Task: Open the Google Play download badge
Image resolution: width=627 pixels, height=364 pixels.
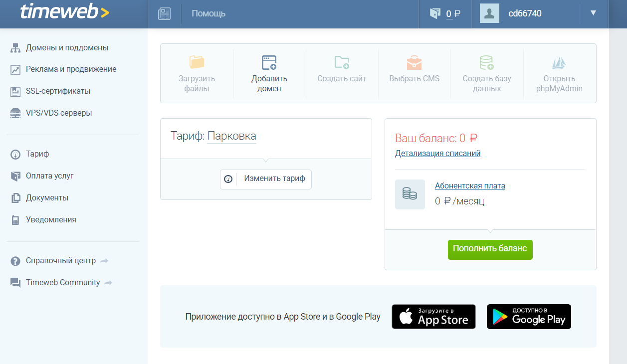Action: [529, 317]
